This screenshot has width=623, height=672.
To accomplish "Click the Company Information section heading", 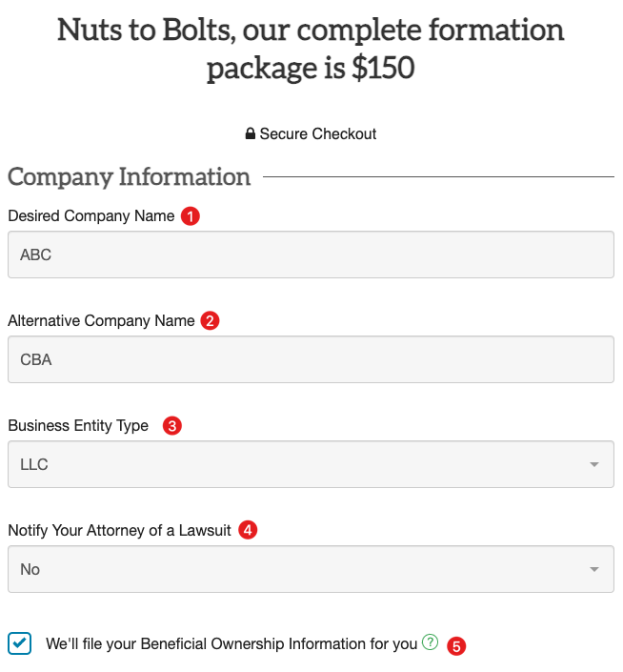I will [x=129, y=176].
